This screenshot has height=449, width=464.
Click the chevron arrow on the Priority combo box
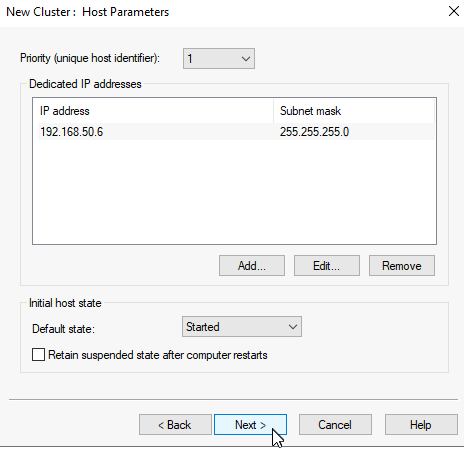tap(246, 59)
